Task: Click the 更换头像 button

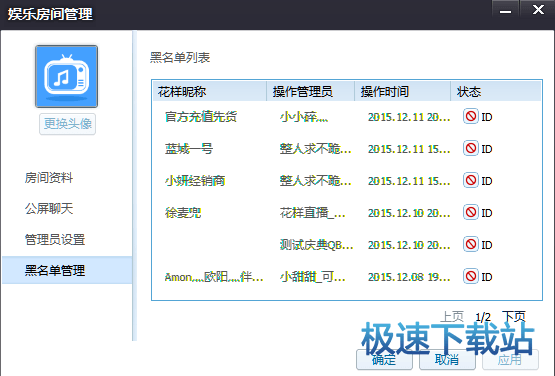Action: click(67, 124)
